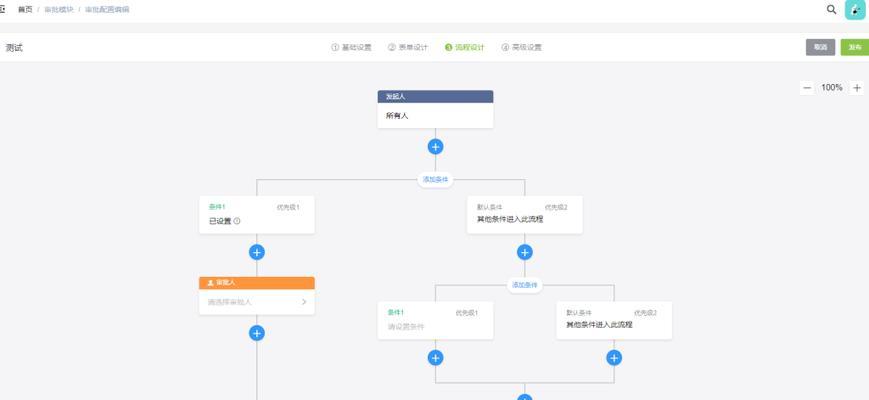This screenshot has height=400, width=869.
Task: Open the user avatar menu
Action: (855, 9)
